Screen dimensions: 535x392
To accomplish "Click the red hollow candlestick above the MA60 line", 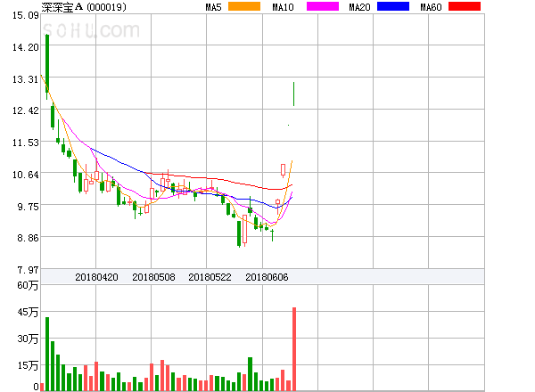I will click(283, 170).
